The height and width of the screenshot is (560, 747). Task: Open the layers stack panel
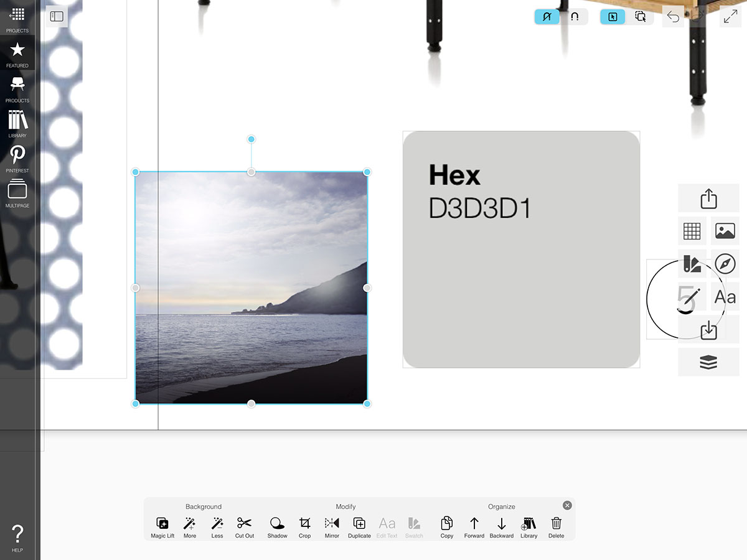click(x=708, y=362)
